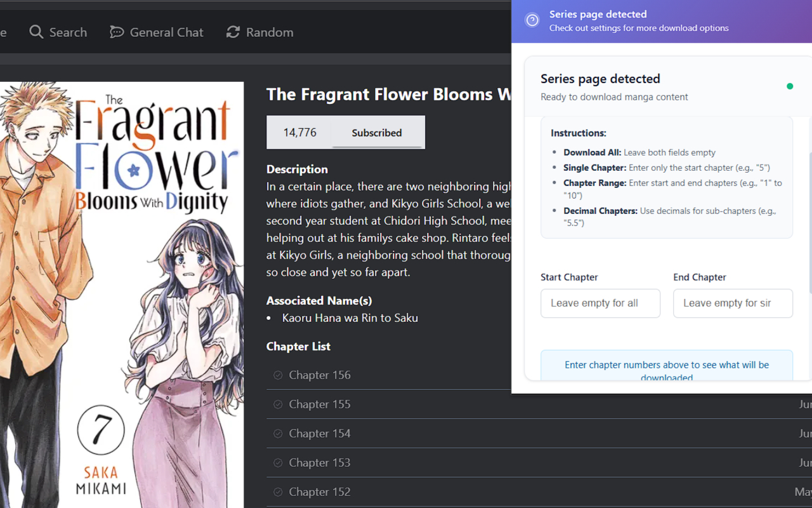This screenshot has width=812, height=508.
Task: Click the check circle beside Chapter 155
Action: click(x=278, y=404)
